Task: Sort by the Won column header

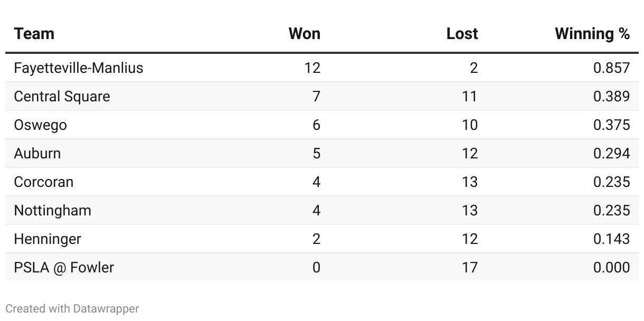Action: pos(305,34)
